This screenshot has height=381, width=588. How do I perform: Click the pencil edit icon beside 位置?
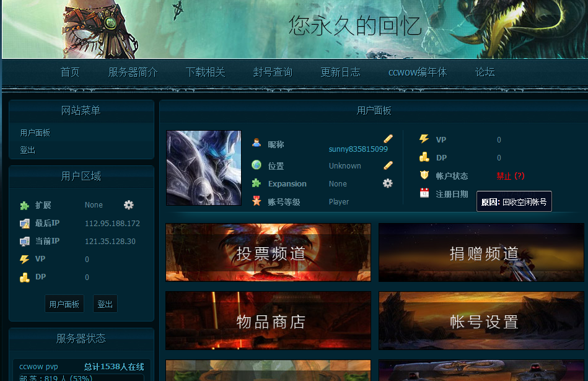388,165
